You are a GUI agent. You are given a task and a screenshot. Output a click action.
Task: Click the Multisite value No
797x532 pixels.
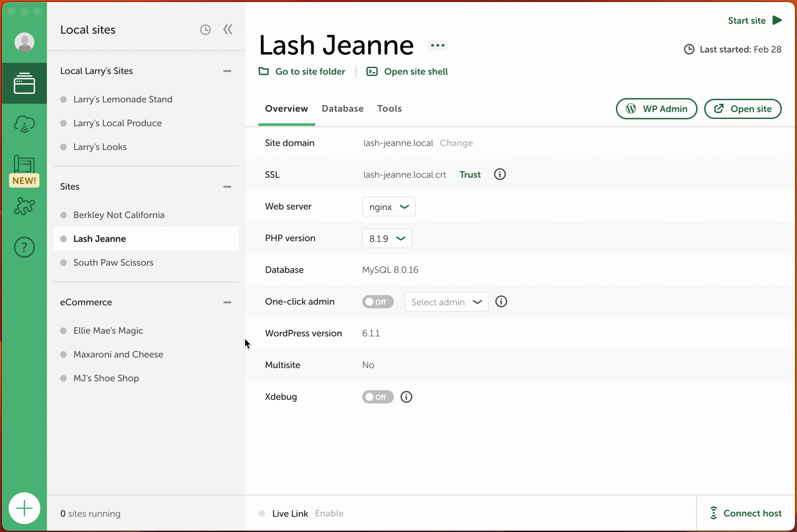coord(368,365)
